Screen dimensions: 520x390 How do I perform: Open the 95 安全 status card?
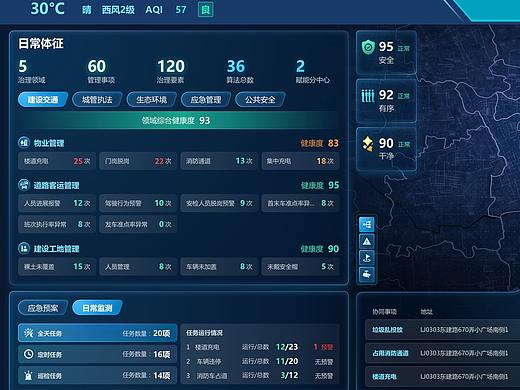pyautogui.click(x=386, y=52)
